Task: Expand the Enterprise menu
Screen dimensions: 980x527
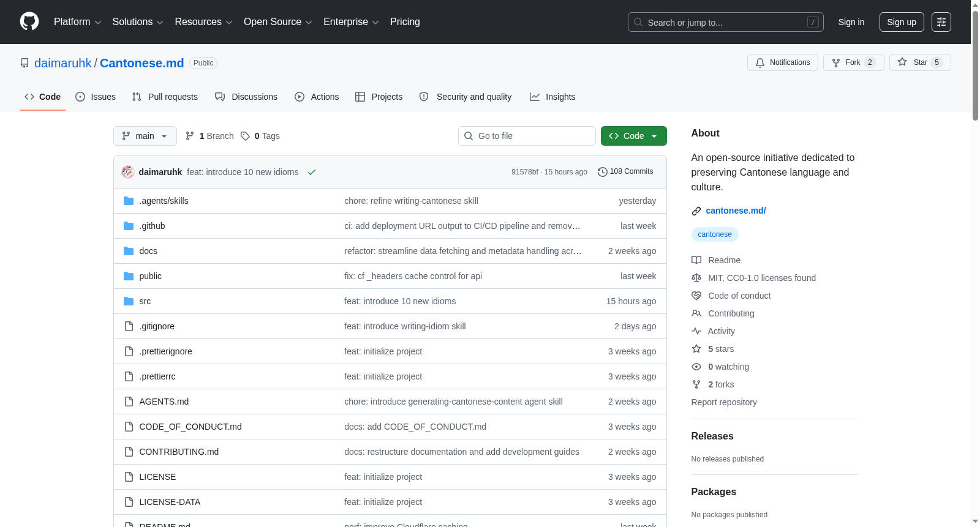Action: pyautogui.click(x=351, y=22)
